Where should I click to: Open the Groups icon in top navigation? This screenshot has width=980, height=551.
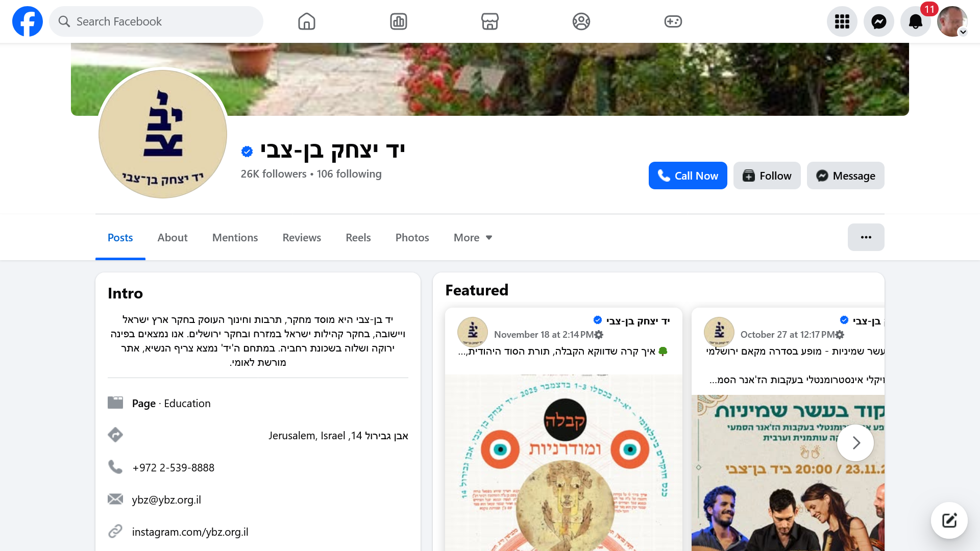[581, 21]
